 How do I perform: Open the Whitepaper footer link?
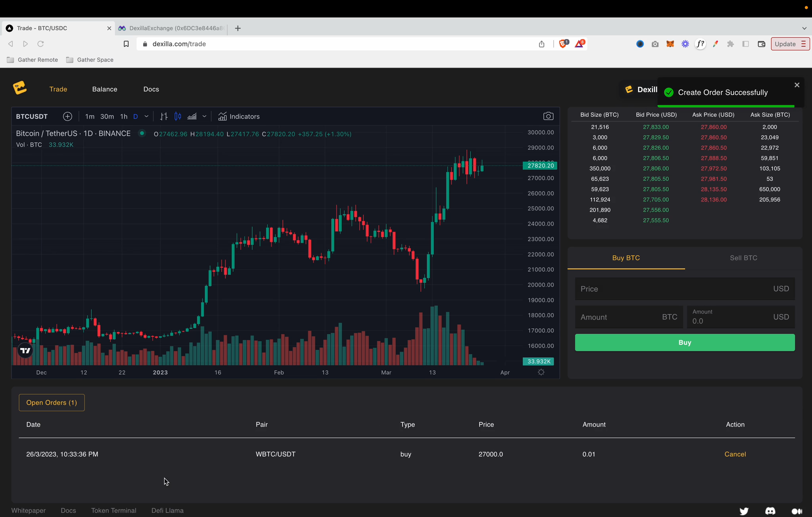(x=29, y=510)
